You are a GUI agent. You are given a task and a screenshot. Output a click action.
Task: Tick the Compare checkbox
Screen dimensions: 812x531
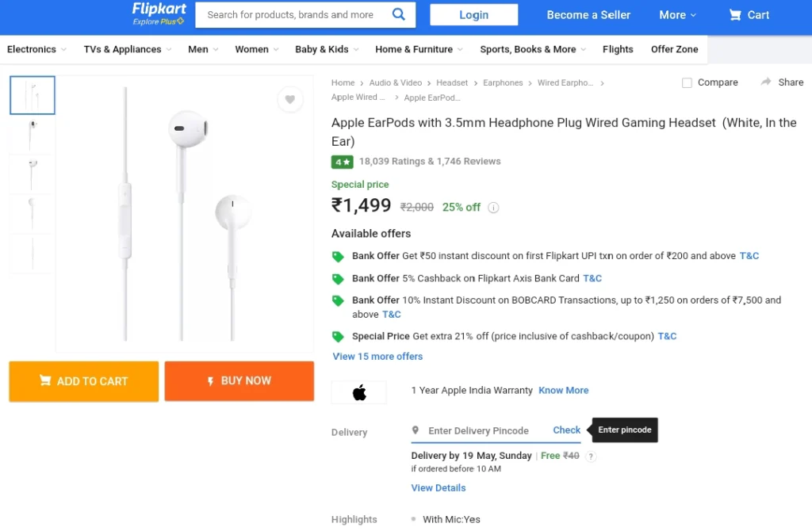coord(687,82)
